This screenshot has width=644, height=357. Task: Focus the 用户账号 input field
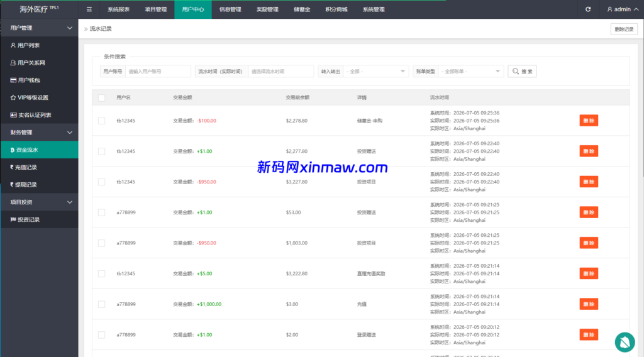(x=158, y=72)
